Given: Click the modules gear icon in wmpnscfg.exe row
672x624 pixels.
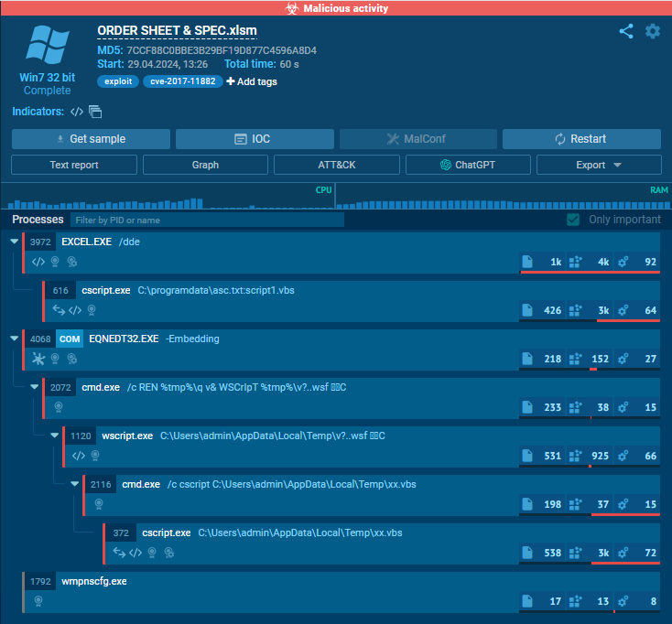Looking at the screenshot, I should coord(623,601).
